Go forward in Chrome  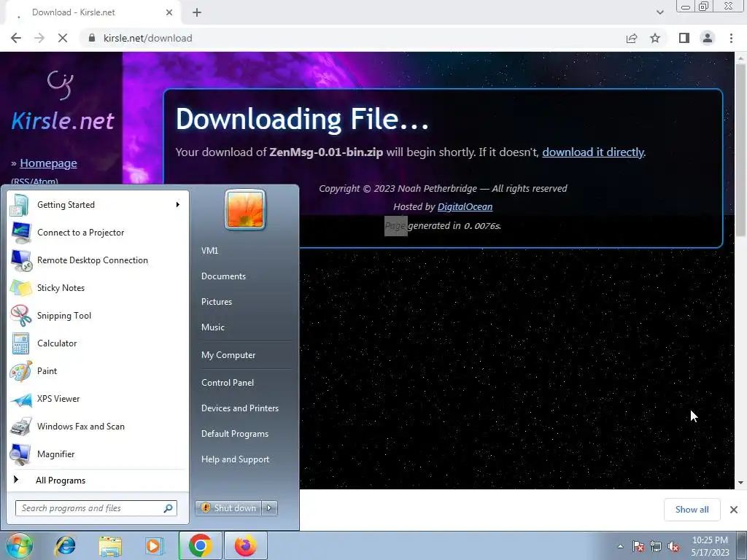39,38
